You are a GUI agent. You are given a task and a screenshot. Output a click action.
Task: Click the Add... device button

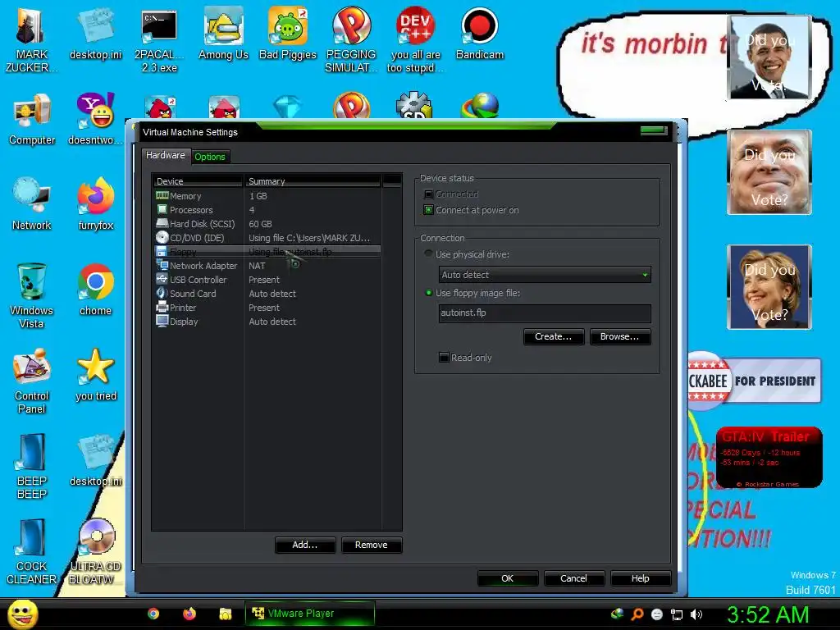coord(305,545)
